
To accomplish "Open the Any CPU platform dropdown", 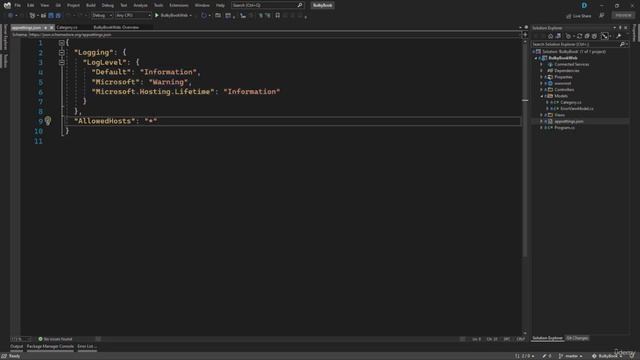I will coord(133,15).
